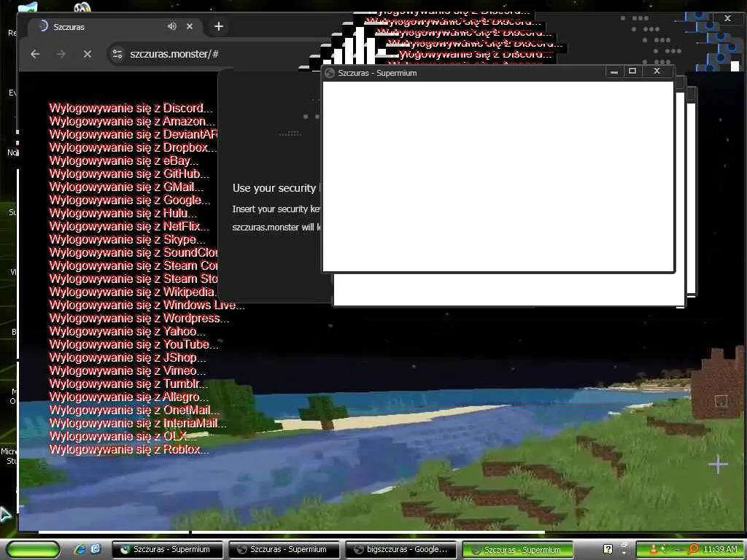Click "Wylogowywanie się z Wordpress..." line
The height and width of the screenshot is (560, 747).
[x=139, y=318]
